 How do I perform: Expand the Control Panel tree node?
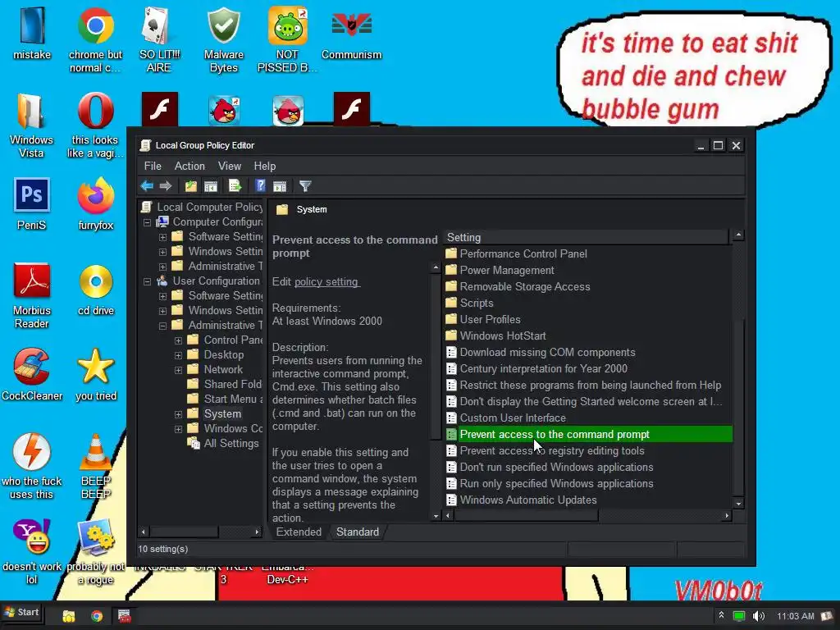coord(178,340)
